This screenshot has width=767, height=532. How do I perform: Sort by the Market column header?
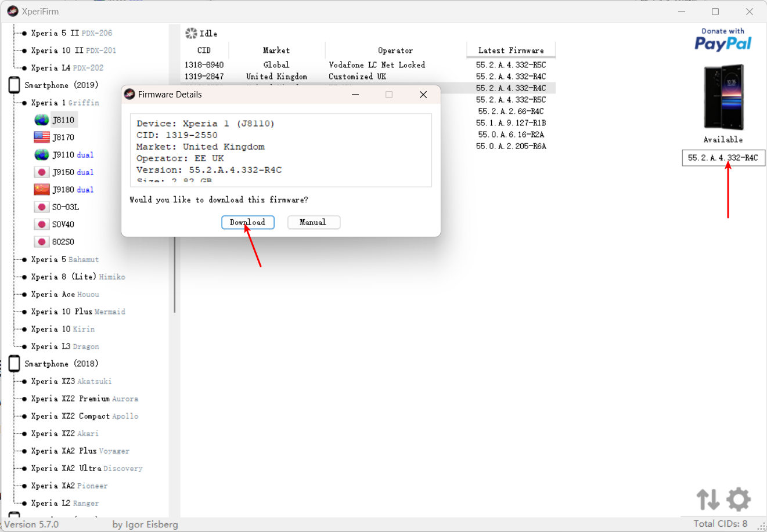(276, 50)
